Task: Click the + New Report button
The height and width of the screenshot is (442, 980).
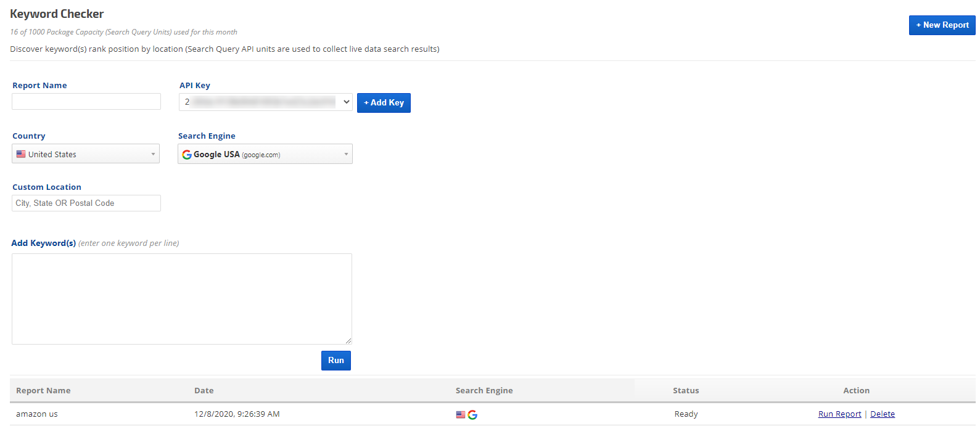Action: coord(942,25)
